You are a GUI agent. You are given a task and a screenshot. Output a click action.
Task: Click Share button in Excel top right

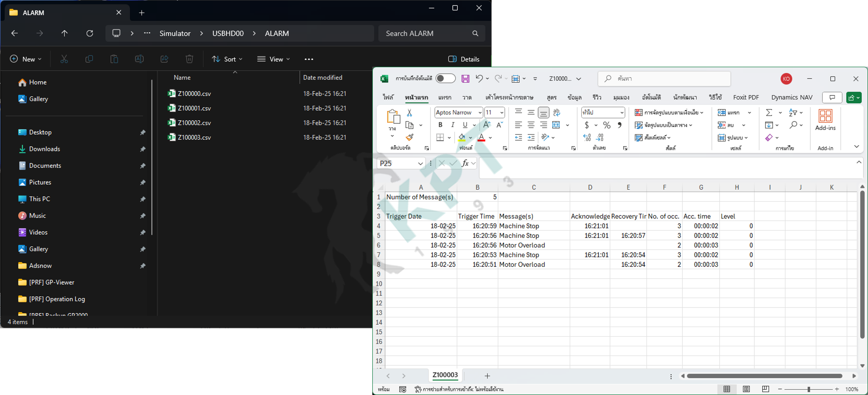click(854, 98)
